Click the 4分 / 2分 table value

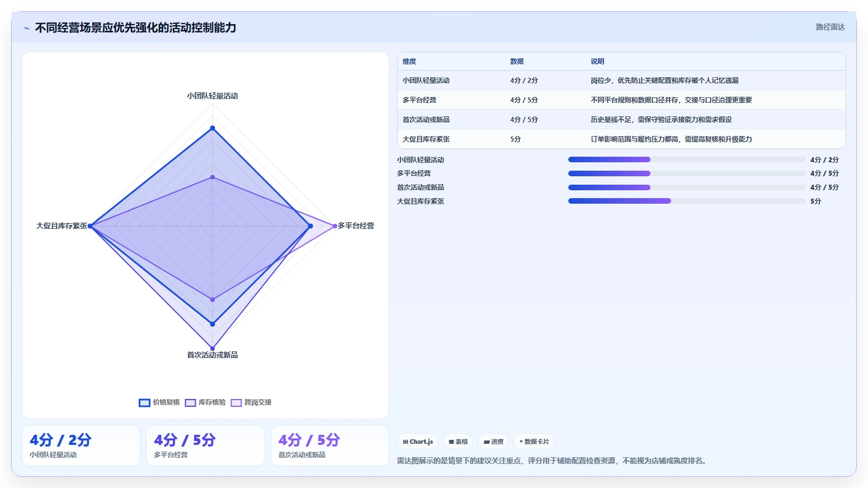coord(524,81)
